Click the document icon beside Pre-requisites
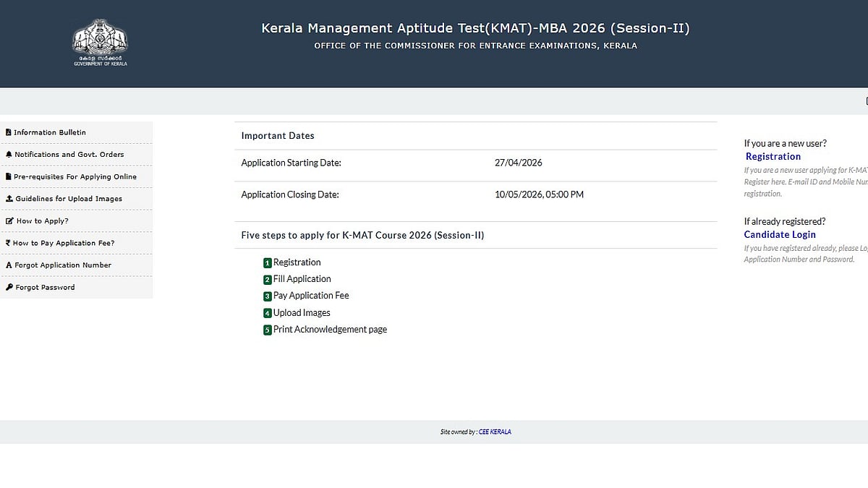 pos(9,176)
